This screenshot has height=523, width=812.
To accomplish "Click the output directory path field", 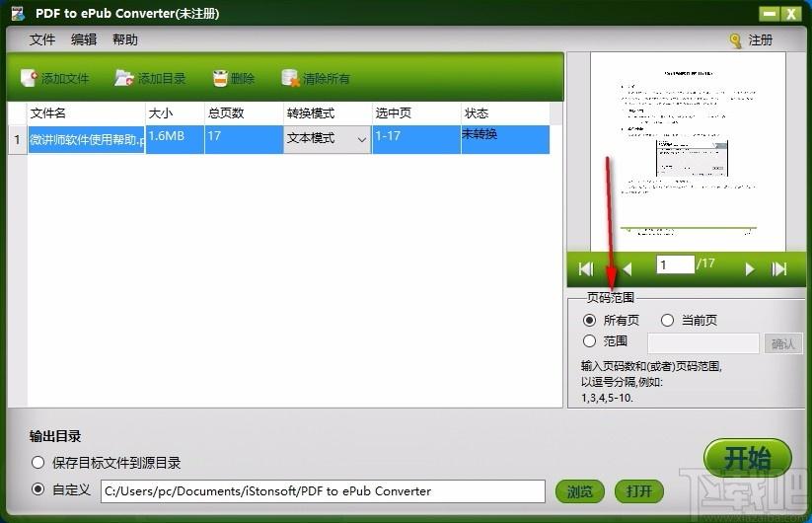I will [x=324, y=491].
